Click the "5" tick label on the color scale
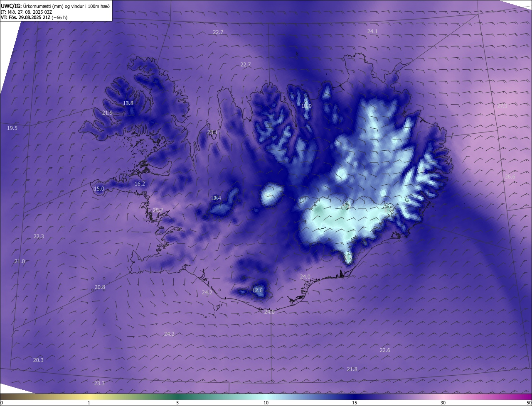The image size is (532, 406). [177, 403]
